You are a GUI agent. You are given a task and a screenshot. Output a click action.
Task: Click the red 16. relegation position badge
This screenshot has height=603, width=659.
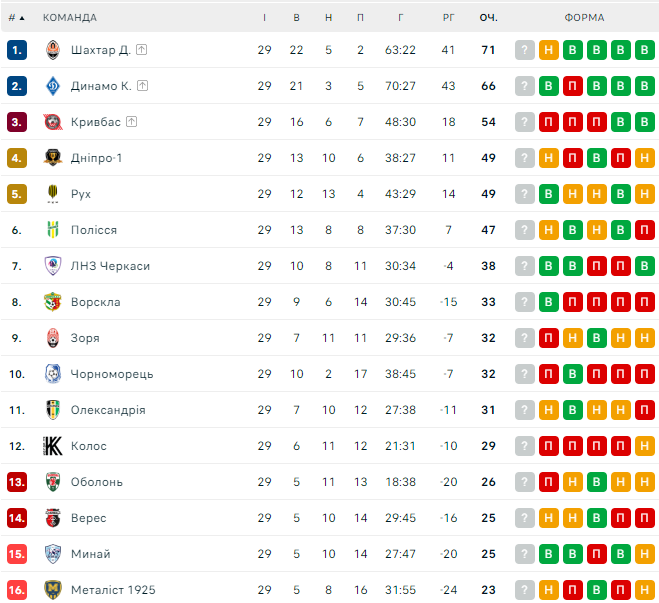[x=17, y=590]
